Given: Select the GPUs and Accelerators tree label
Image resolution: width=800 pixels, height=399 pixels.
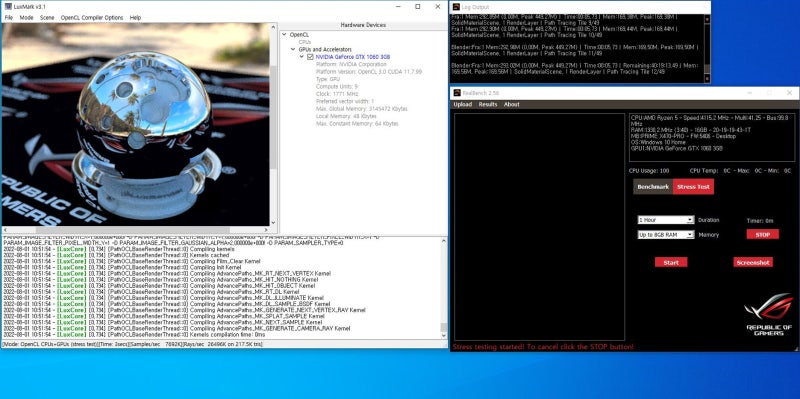Looking at the screenshot, I should (x=325, y=49).
